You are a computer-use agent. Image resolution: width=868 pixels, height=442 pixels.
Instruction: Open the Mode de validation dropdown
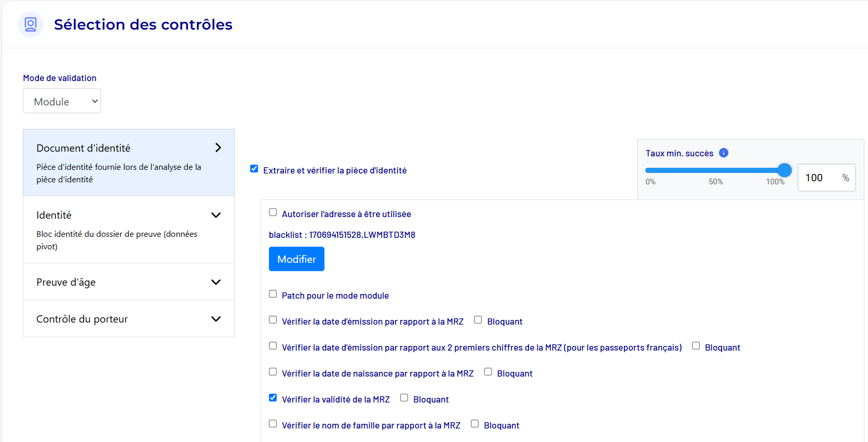click(x=62, y=101)
